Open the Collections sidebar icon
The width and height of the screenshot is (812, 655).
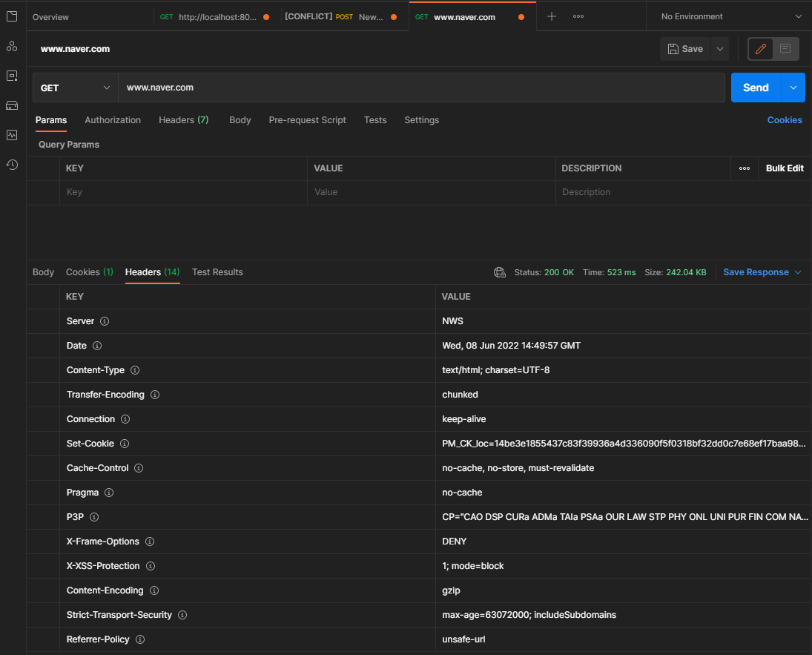pos(12,16)
